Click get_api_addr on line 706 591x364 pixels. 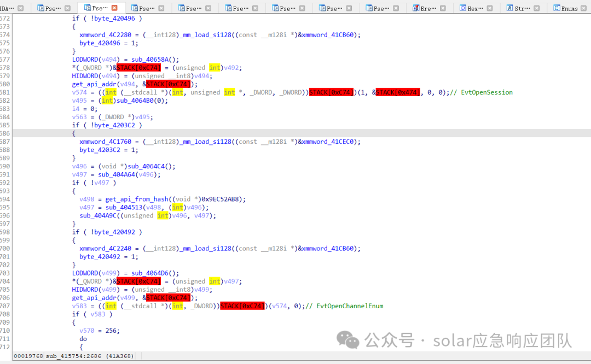(x=95, y=298)
